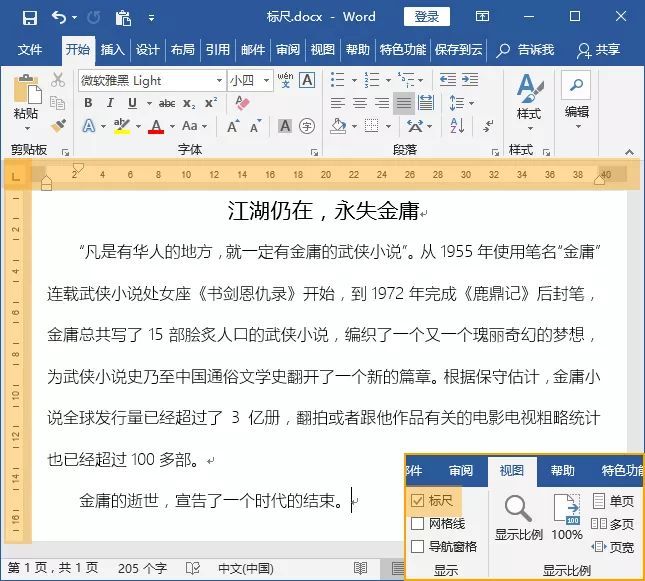Clear all formatting with eraser icon
Viewport: 645px width, 581px height.
point(242,103)
